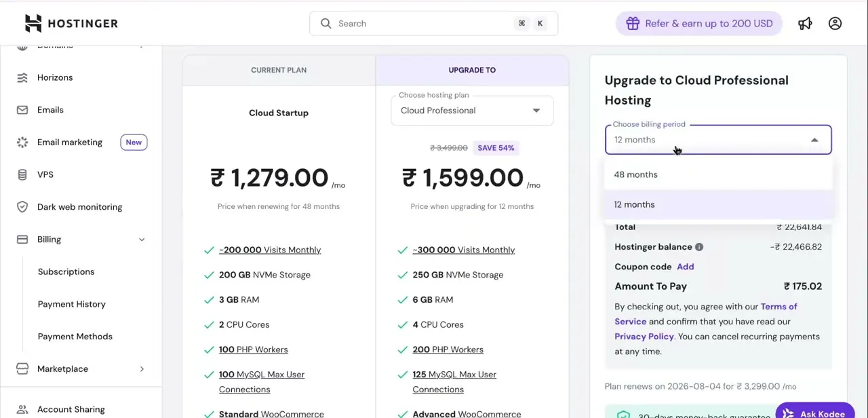Go to Emails section
This screenshot has height=418, width=868.
tap(50, 110)
